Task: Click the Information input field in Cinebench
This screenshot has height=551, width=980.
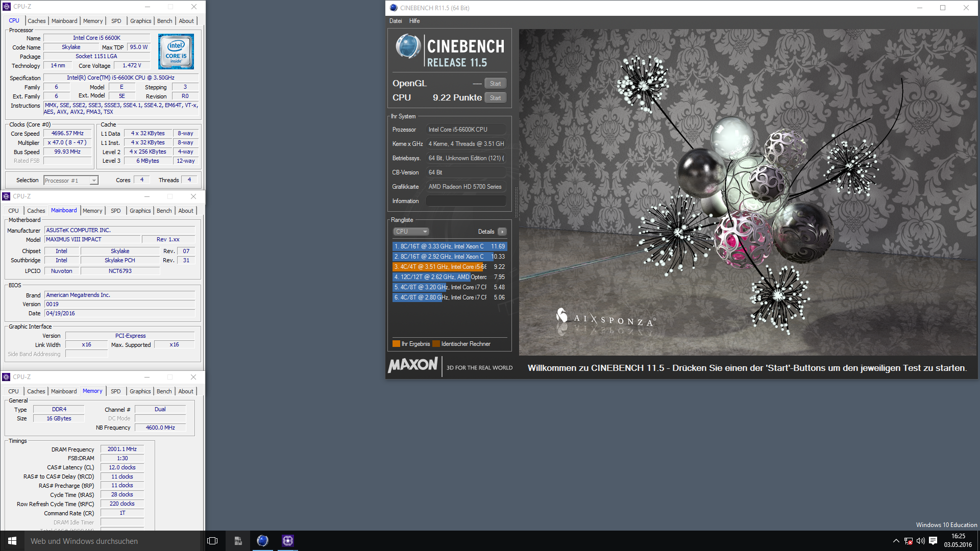Action: (466, 201)
